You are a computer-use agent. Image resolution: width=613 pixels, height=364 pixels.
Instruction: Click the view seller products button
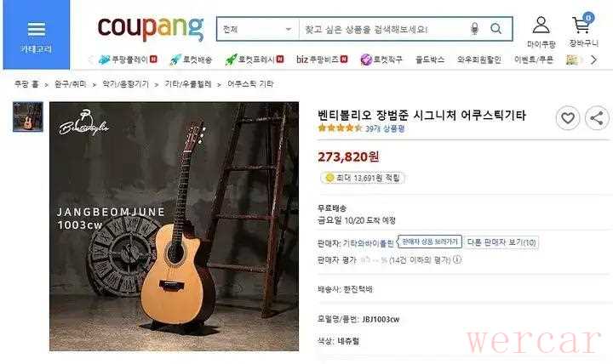click(x=430, y=242)
